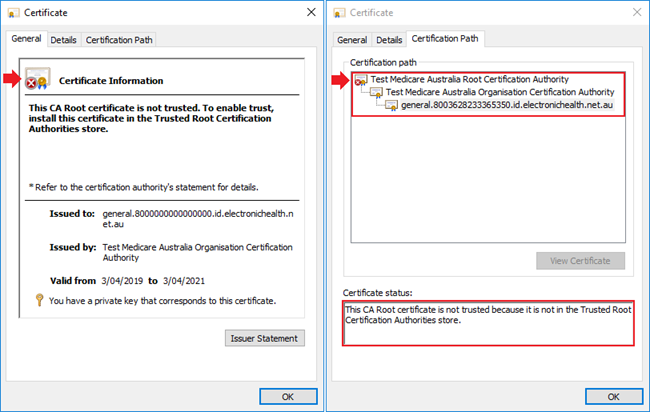Click the valid to date 3/04/2021
This screenshot has height=412, width=650.
point(184,281)
